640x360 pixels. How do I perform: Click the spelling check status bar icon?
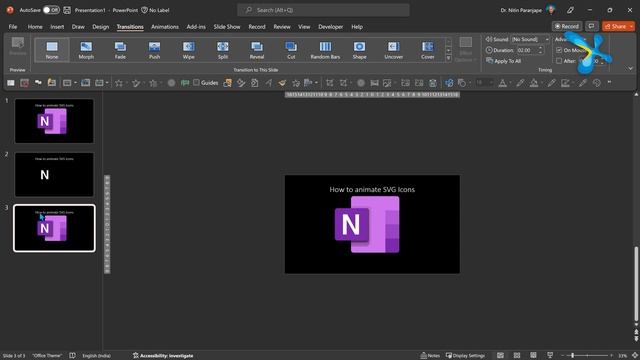[72, 356]
